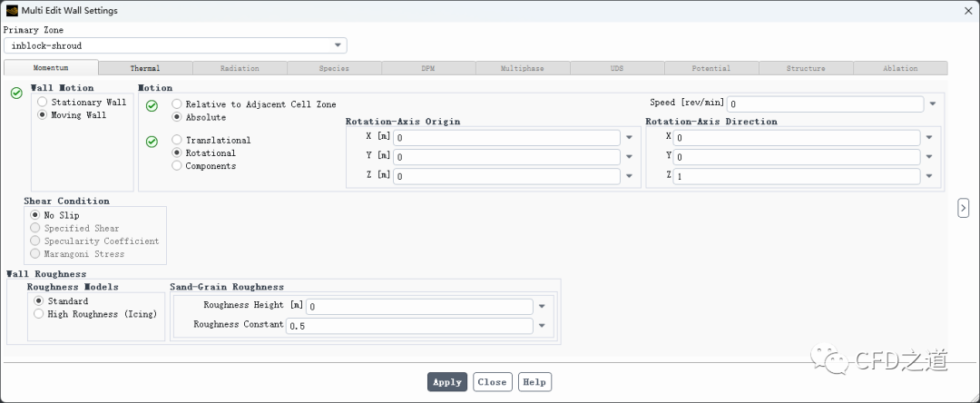Open Rotation-Axis Origin X dropdown arrow

pyautogui.click(x=630, y=137)
